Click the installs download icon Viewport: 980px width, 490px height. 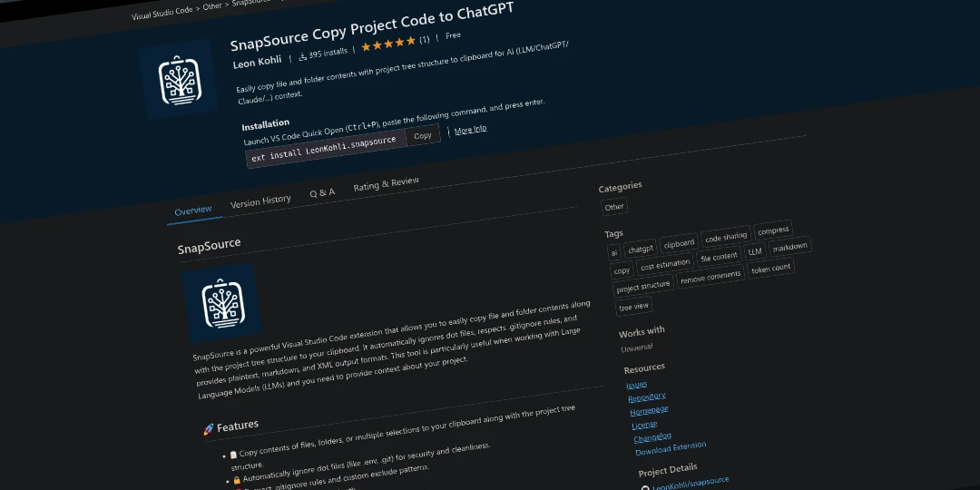pos(303,56)
